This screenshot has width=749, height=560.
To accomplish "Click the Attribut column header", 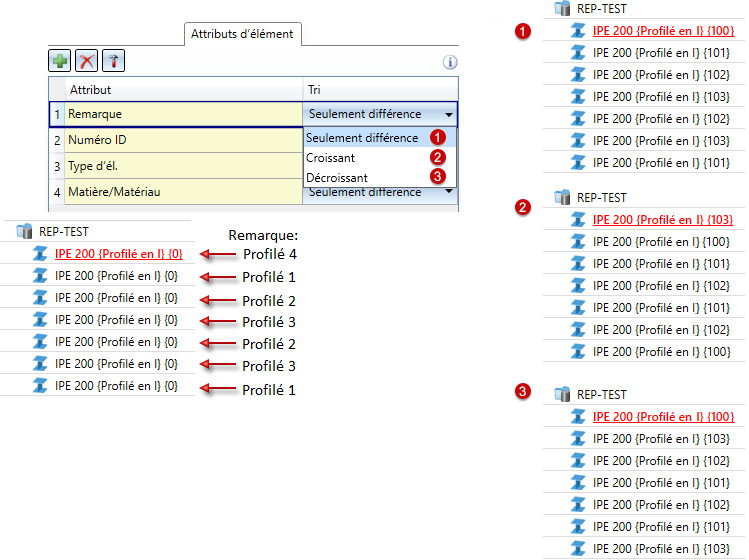I will pos(183,89).
